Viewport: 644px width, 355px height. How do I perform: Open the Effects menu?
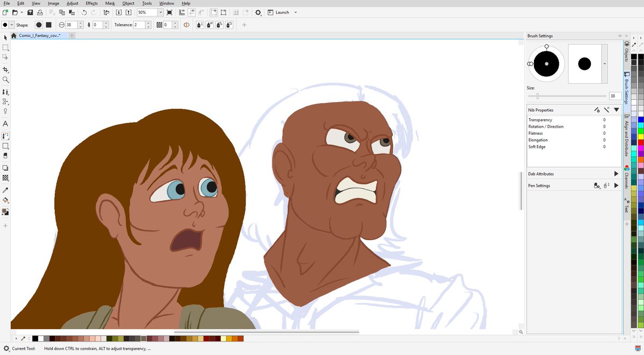[x=92, y=3]
